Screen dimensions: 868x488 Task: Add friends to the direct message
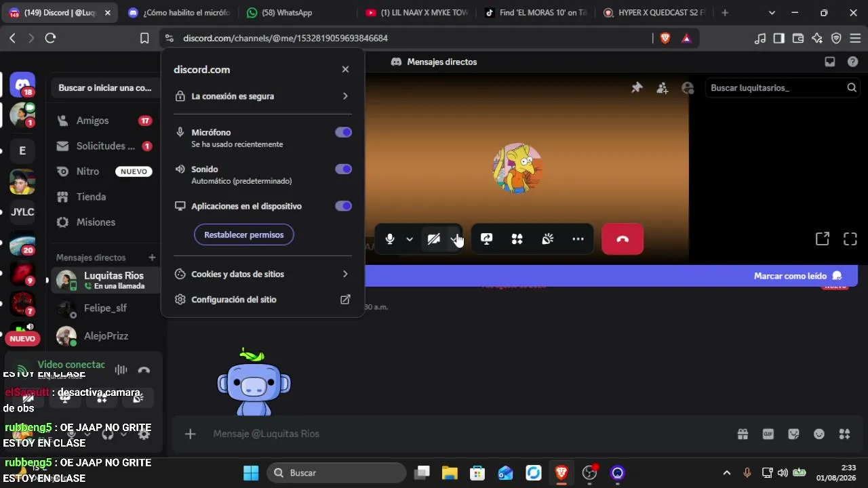coord(663,87)
